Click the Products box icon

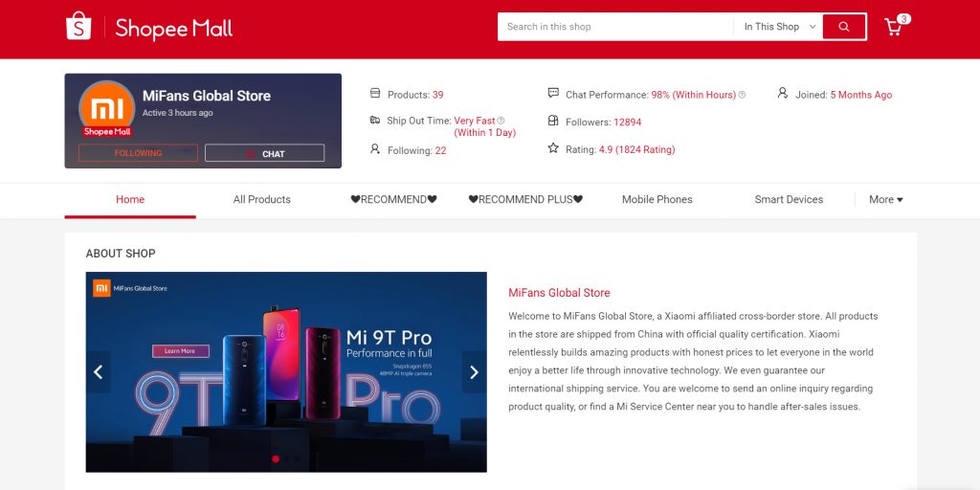(375, 93)
